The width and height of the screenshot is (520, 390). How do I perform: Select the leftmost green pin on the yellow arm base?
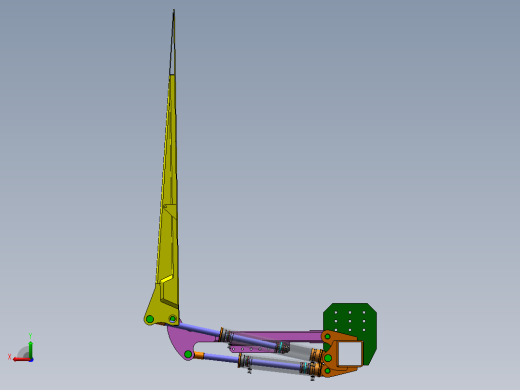[x=150, y=319]
